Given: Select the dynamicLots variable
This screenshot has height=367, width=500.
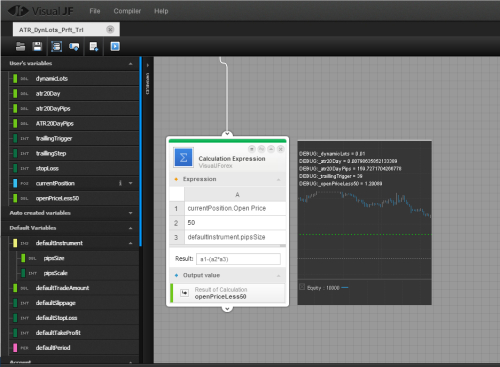Looking at the screenshot, I should (x=73, y=79).
